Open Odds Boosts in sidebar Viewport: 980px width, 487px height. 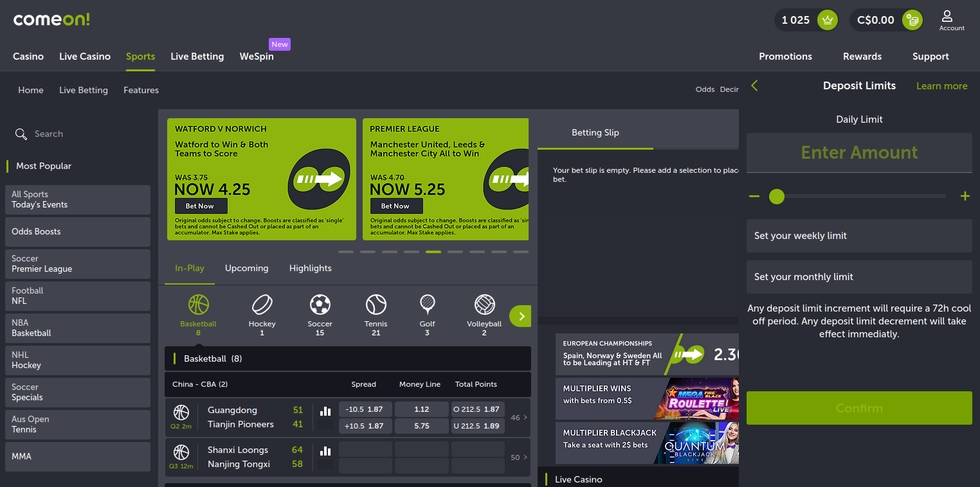[78, 232]
